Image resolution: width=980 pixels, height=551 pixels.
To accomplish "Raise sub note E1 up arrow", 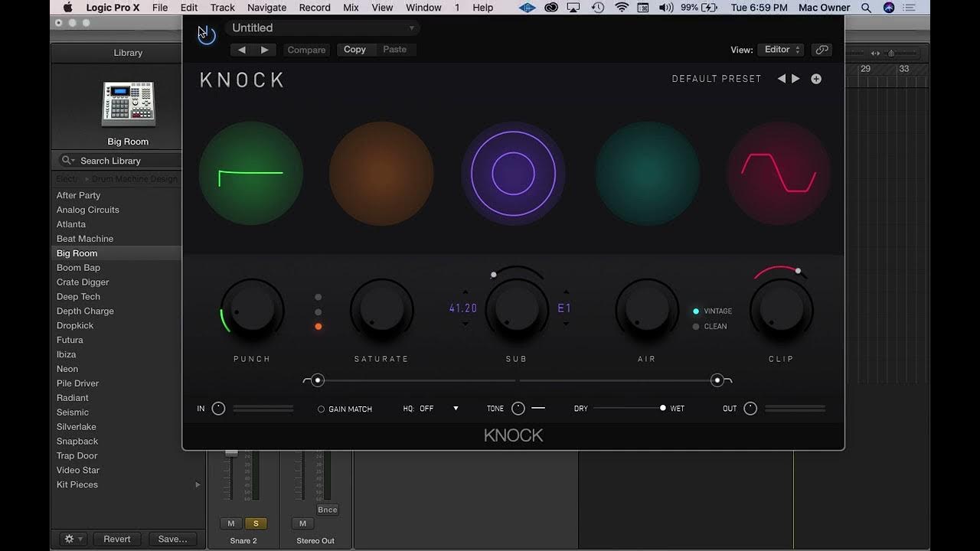I will pos(566,292).
